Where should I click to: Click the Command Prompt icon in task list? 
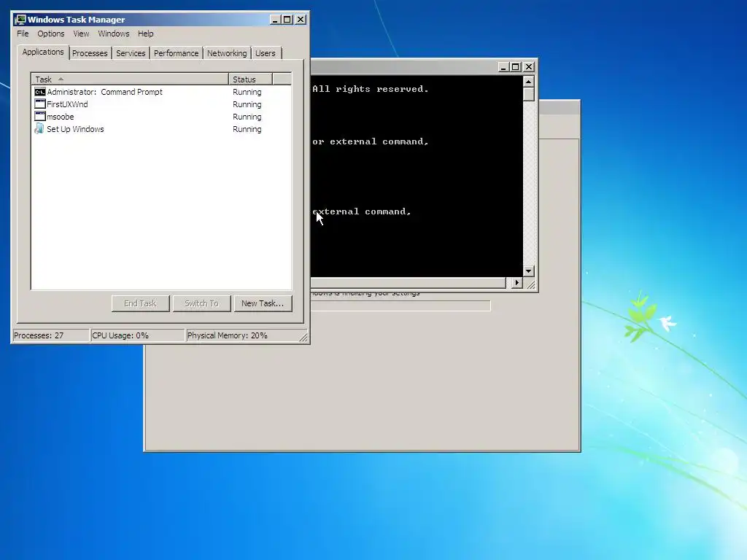(40, 92)
